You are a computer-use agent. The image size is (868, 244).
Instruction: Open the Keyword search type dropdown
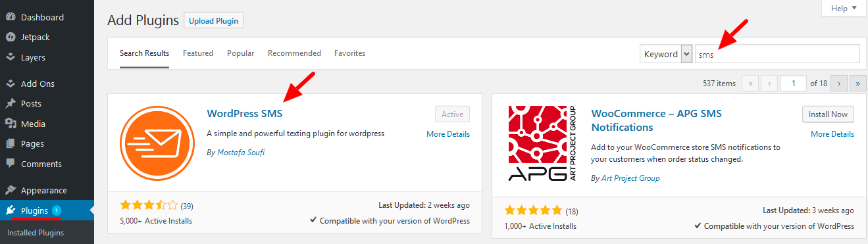click(666, 54)
